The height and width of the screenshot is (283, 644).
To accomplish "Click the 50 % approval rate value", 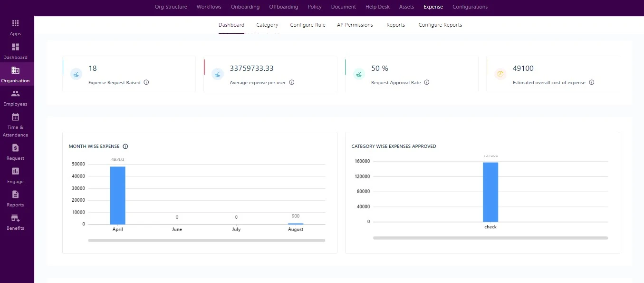I will pyautogui.click(x=380, y=68).
